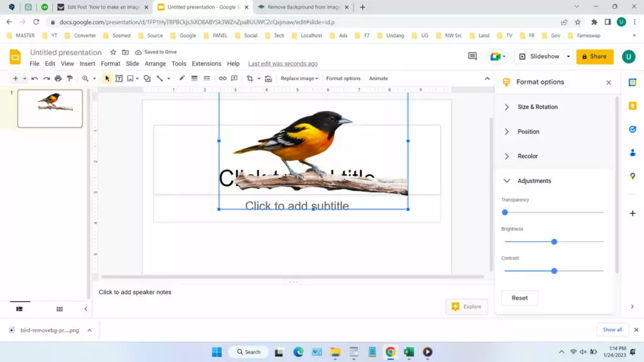Close the Format options panel

click(x=609, y=82)
